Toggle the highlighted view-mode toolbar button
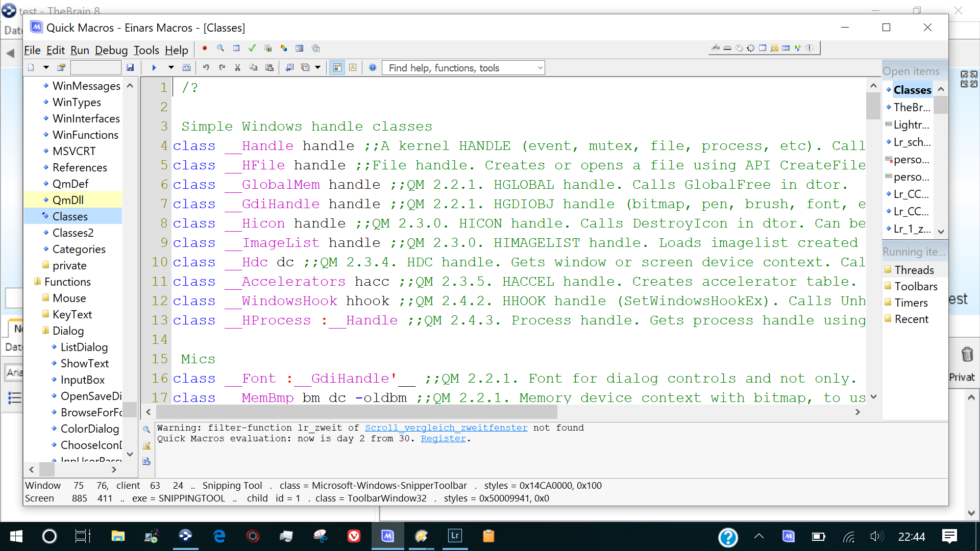Viewport: 980px width, 551px height. tap(337, 68)
